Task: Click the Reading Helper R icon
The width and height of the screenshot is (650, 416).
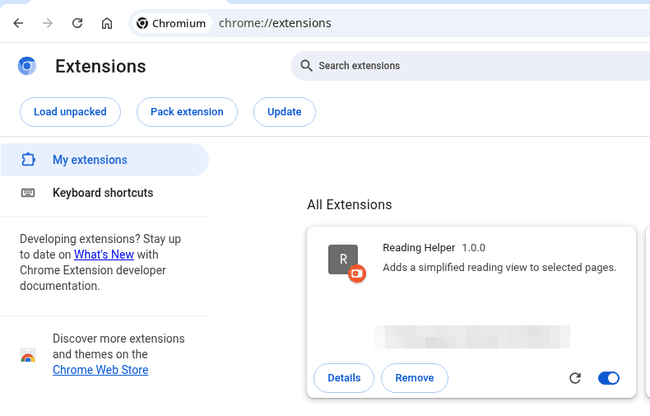Action: pos(343,259)
